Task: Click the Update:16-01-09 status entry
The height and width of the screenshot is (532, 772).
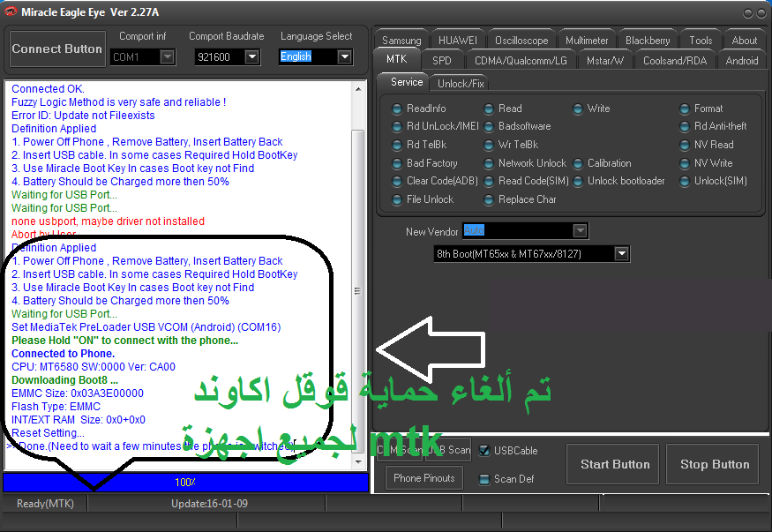Action: [209, 504]
